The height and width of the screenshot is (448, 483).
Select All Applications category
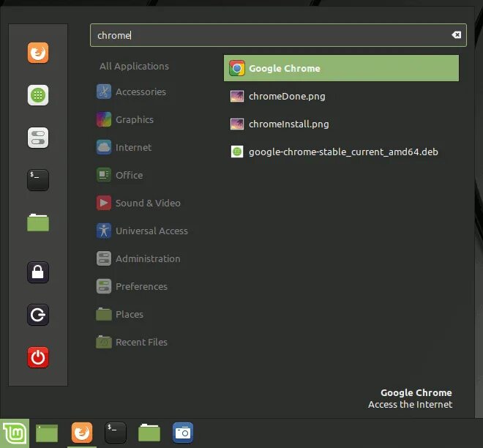(x=134, y=66)
